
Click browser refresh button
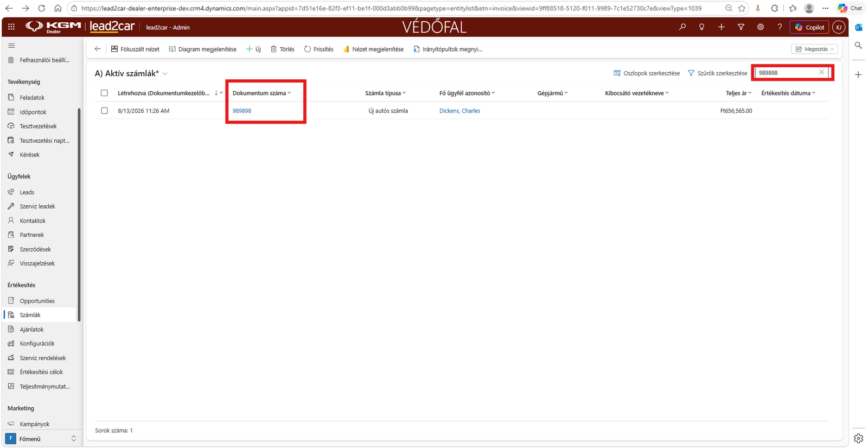(x=42, y=8)
